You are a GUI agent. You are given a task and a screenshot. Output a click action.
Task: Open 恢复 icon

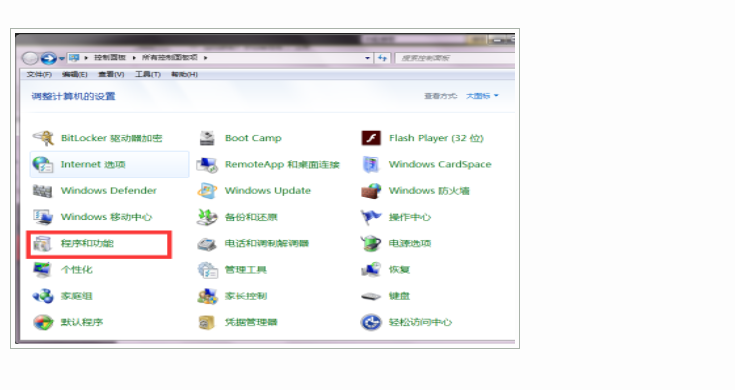371,270
